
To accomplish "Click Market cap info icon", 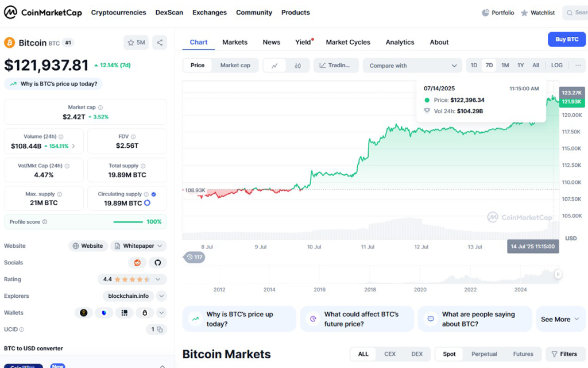I will click(x=100, y=108).
